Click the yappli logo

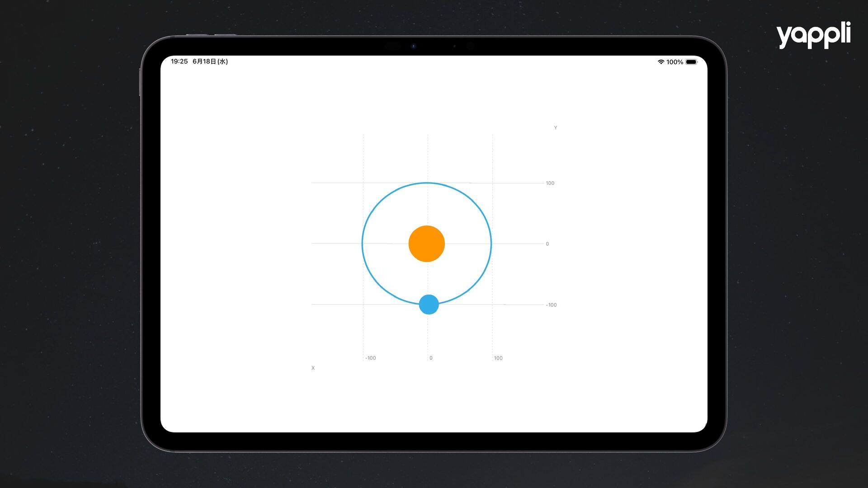(x=814, y=35)
